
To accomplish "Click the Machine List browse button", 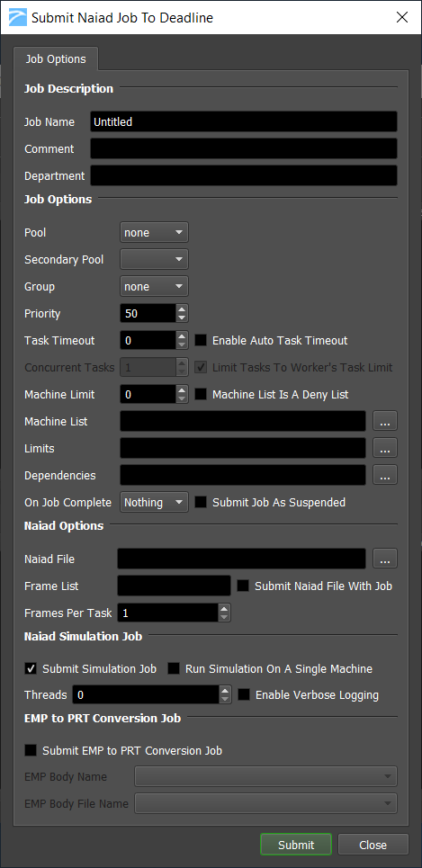I will [385, 421].
